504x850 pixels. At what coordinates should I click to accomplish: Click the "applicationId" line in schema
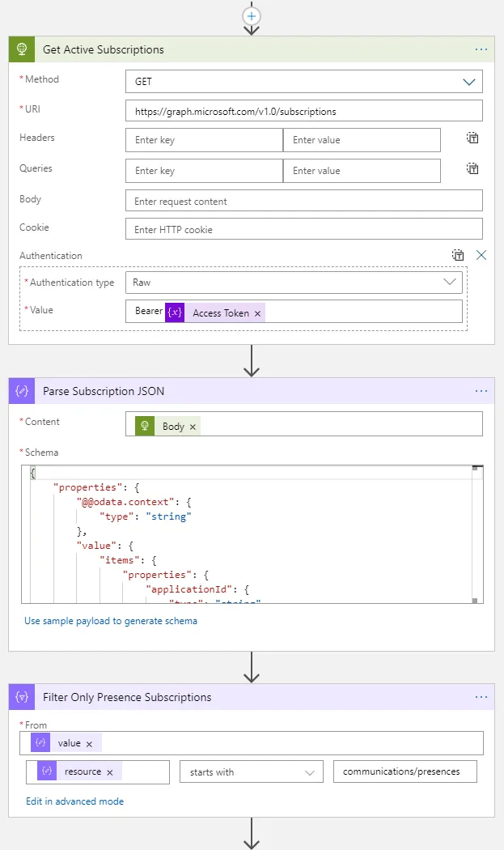(197, 589)
